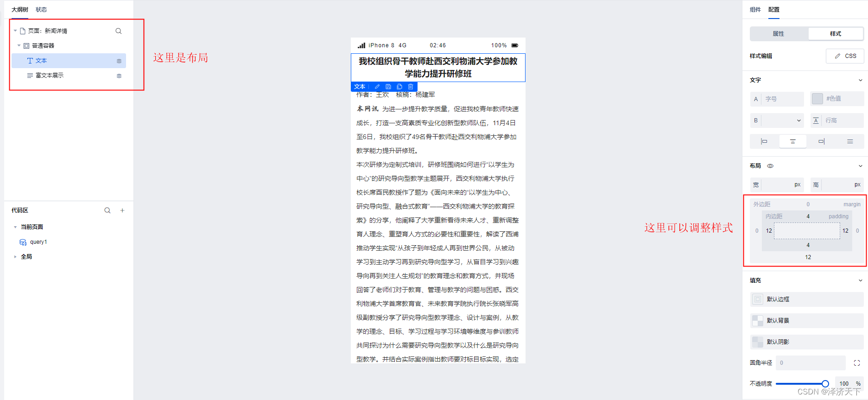Expand the 全局 code section

coord(15,257)
